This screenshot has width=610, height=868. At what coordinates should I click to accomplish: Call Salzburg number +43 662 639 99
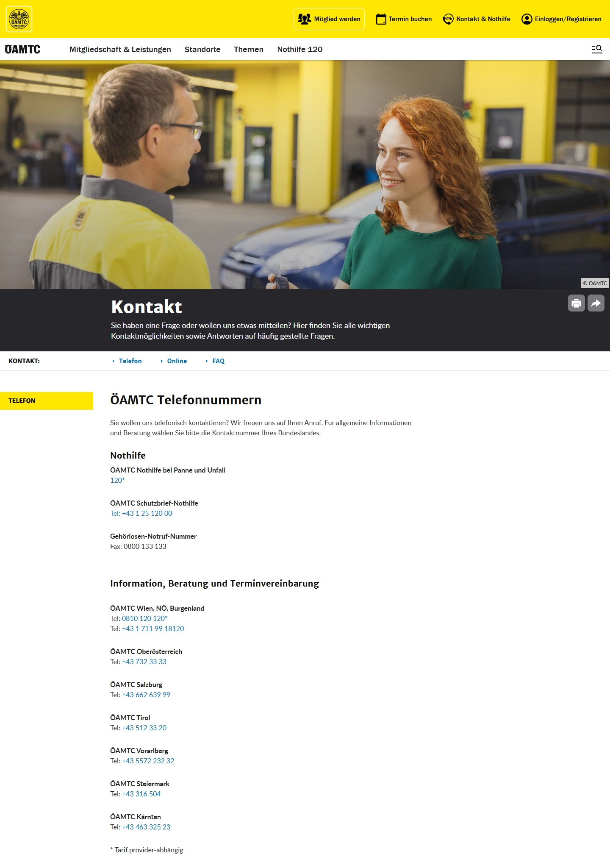(146, 695)
